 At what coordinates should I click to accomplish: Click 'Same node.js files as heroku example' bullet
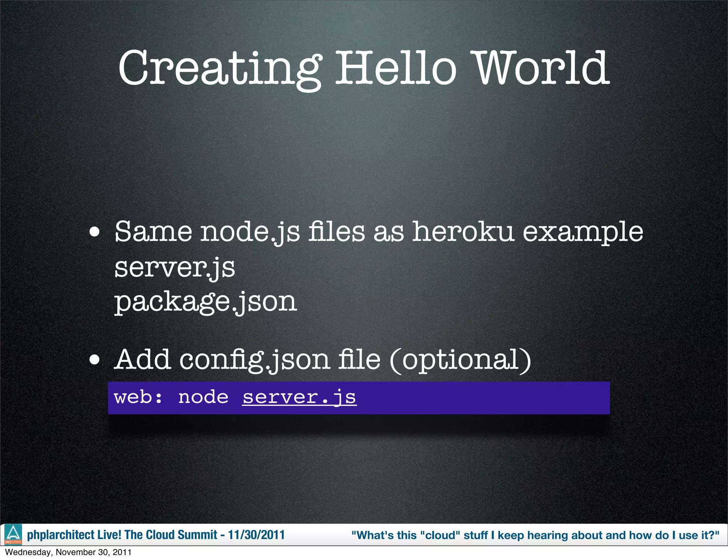pos(379,233)
